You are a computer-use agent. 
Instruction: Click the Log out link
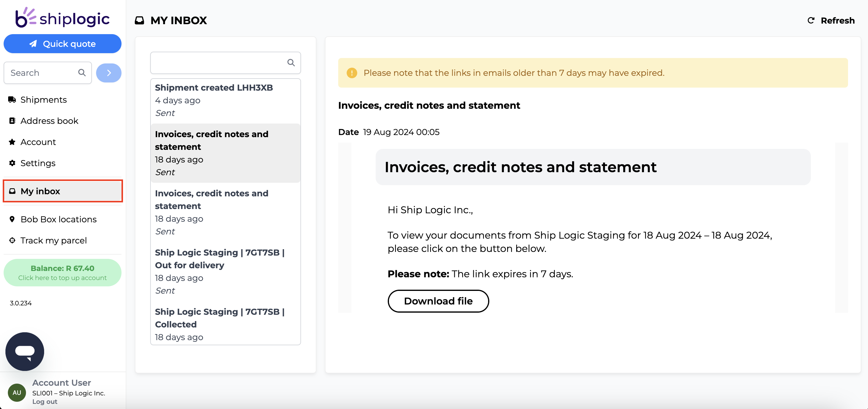45,401
